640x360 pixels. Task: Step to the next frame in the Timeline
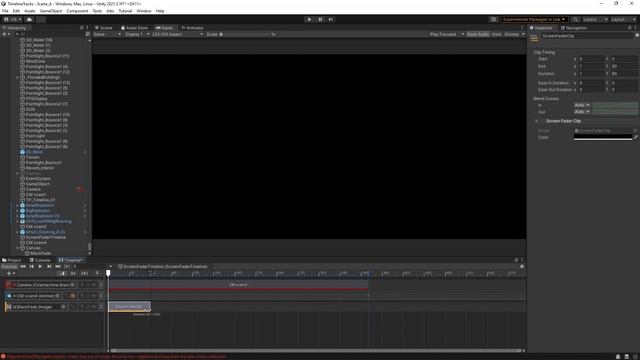click(x=49, y=267)
